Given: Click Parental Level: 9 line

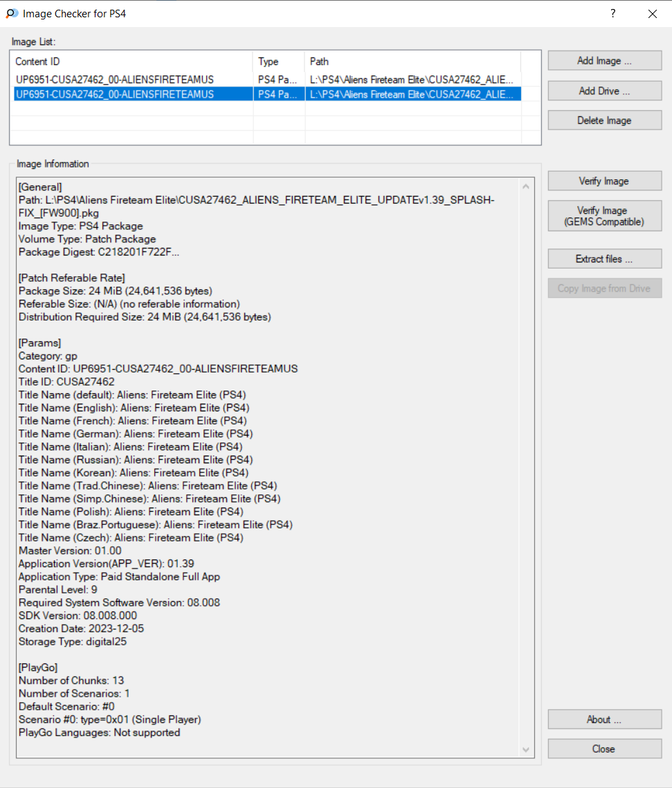Looking at the screenshot, I should 58,589.
